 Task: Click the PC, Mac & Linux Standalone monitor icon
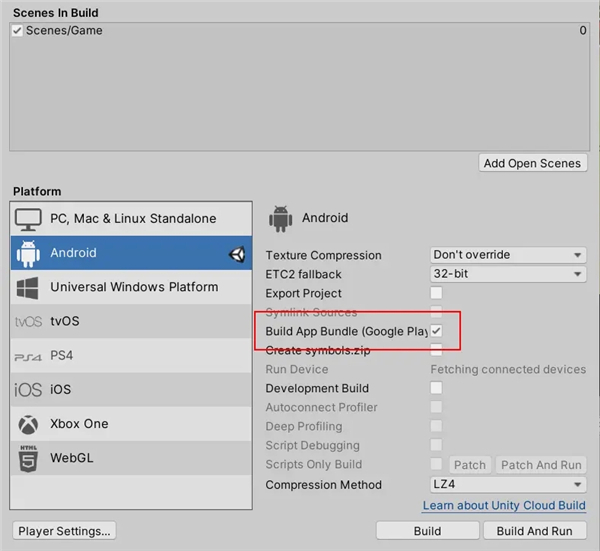(28, 219)
